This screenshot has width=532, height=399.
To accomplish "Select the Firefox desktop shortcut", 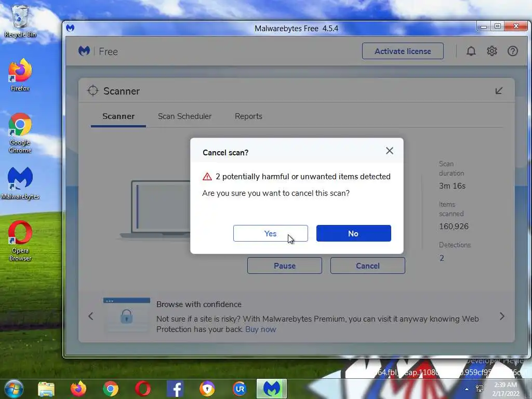I will click(x=20, y=75).
